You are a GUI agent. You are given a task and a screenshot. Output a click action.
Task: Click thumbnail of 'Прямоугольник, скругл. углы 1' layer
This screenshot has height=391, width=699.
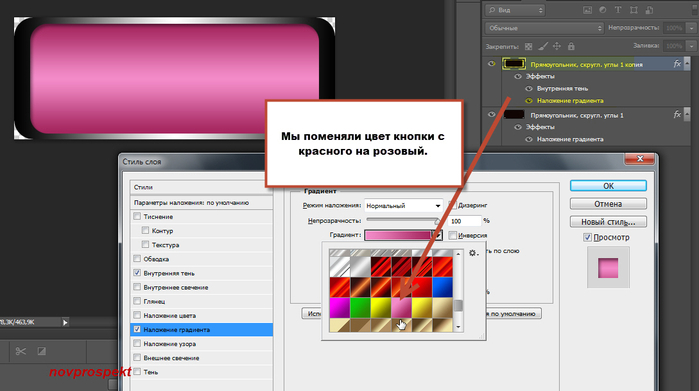pyautogui.click(x=514, y=115)
